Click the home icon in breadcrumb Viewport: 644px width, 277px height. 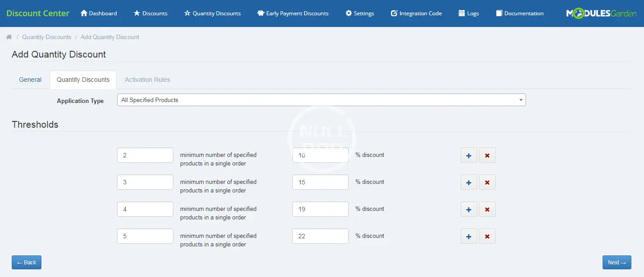click(x=9, y=37)
